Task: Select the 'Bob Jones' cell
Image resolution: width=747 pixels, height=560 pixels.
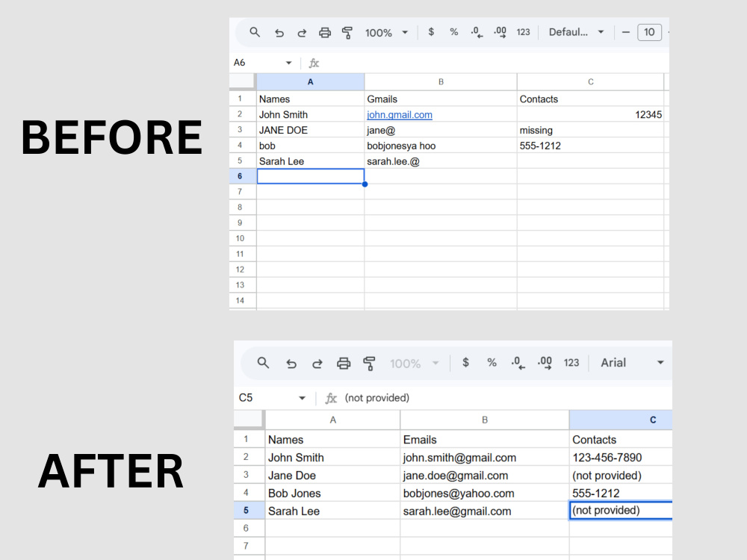Action: click(x=332, y=493)
